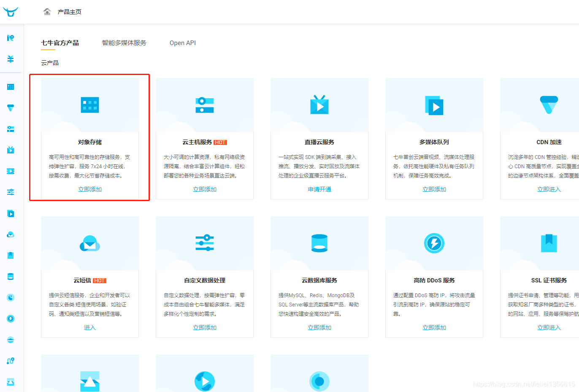Select the bookmark SSL certificate icon in the sidebar
This screenshot has width=579, height=392.
pos(11,255)
